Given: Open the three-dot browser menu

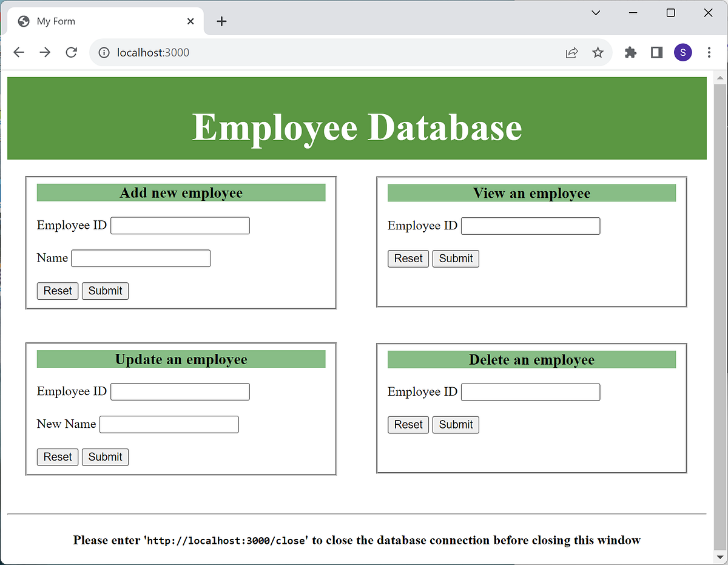Looking at the screenshot, I should tap(709, 52).
